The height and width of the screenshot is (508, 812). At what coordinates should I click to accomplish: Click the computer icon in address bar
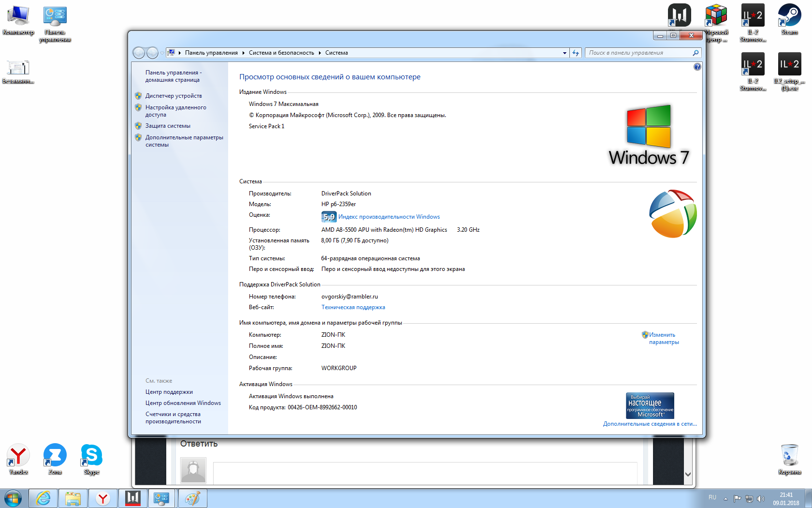(x=171, y=53)
